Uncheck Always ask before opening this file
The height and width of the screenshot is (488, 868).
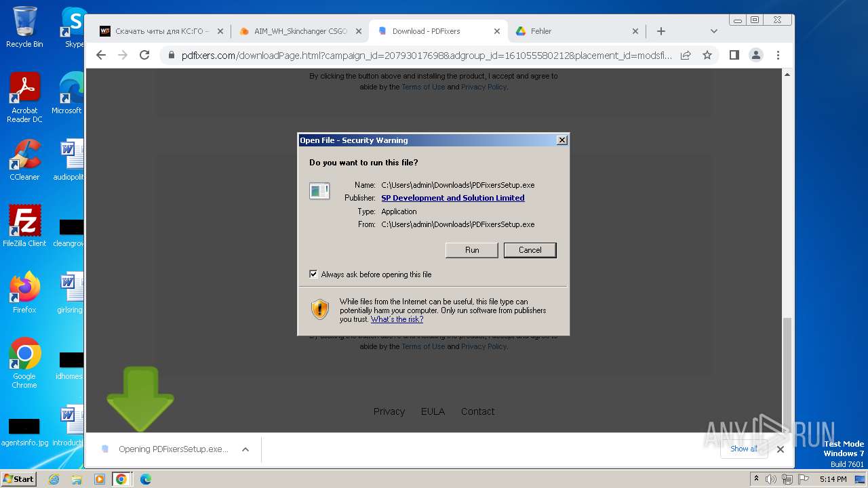(x=313, y=274)
